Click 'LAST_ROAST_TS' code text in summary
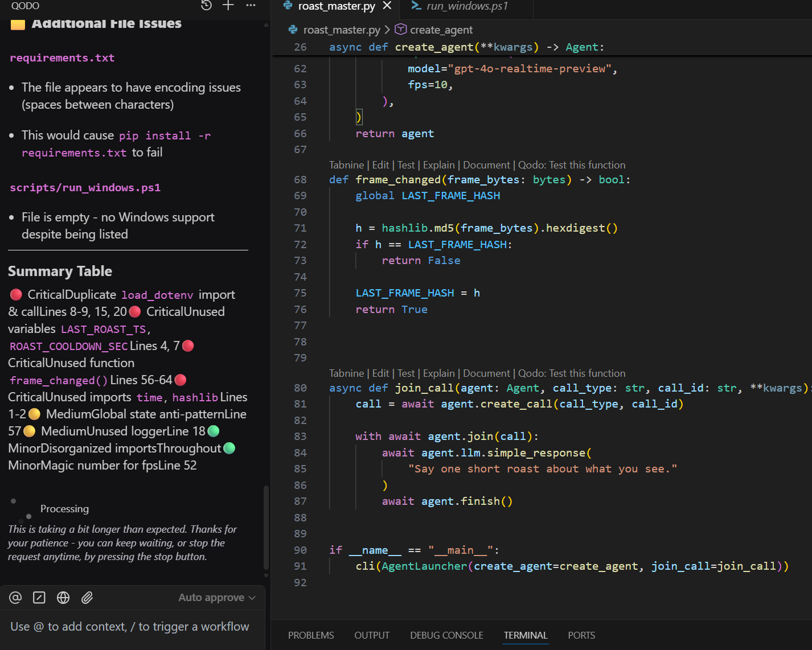Viewport: 812px width, 650px height. 104,329
